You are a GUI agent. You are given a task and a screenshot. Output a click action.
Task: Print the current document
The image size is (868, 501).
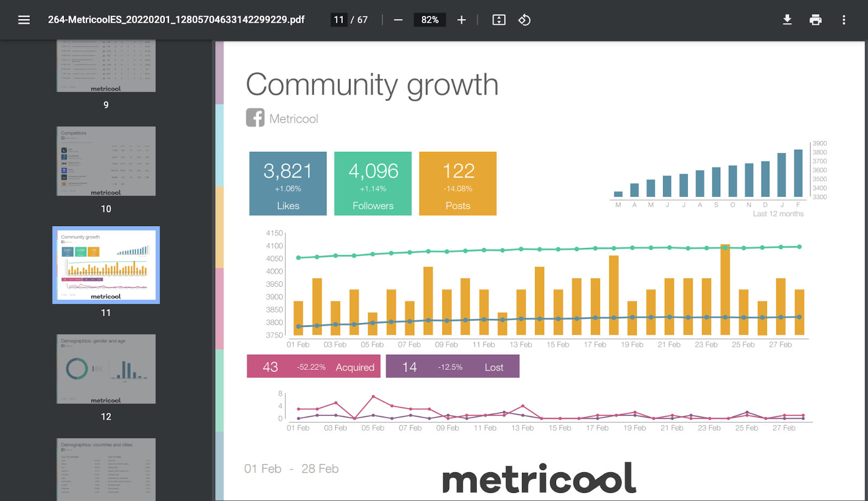point(815,20)
